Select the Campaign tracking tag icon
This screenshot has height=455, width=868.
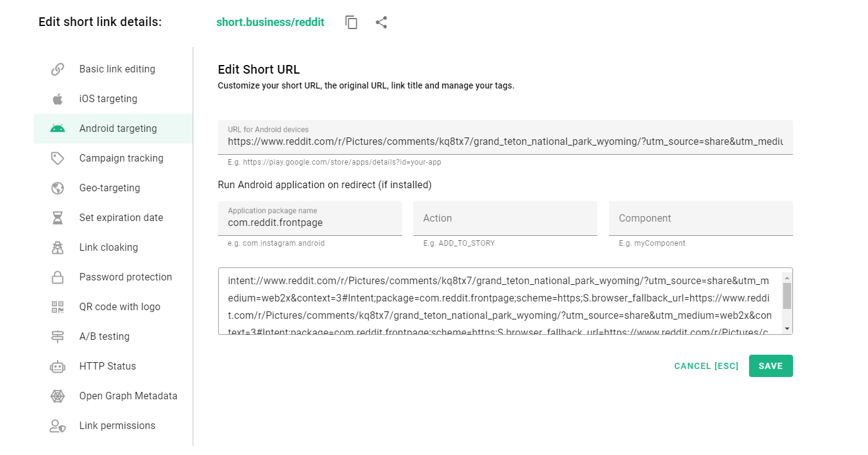pyautogui.click(x=57, y=158)
